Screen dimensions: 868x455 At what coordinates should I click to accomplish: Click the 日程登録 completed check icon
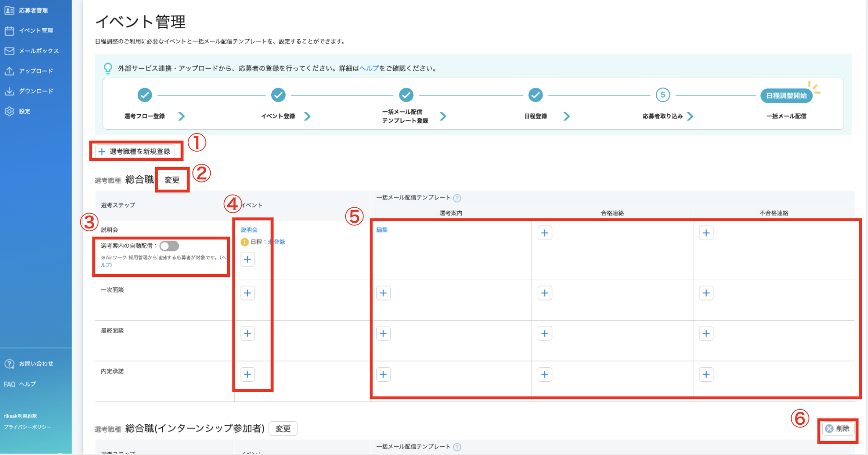coord(535,95)
